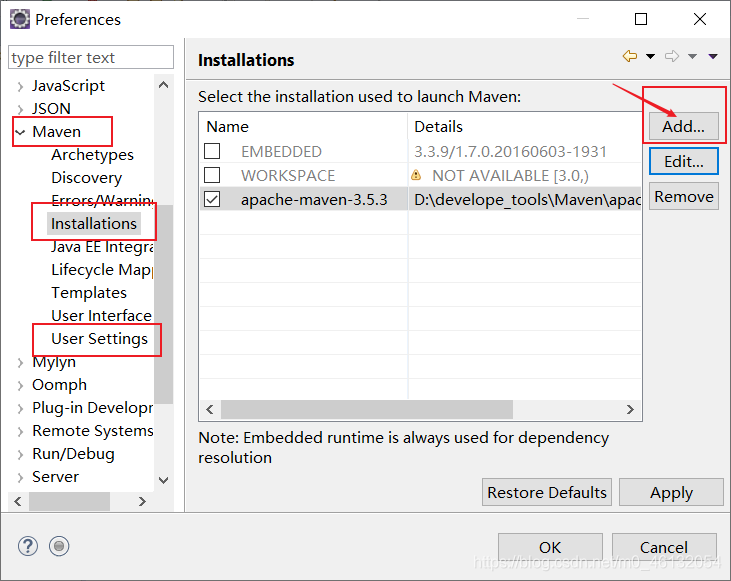This screenshot has width=731, height=581.
Task: Open the help question mark icon
Action: click(x=28, y=546)
